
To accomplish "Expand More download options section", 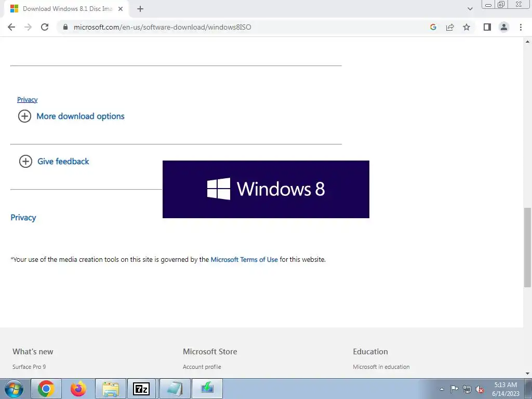I will click(x=24, y=116).
